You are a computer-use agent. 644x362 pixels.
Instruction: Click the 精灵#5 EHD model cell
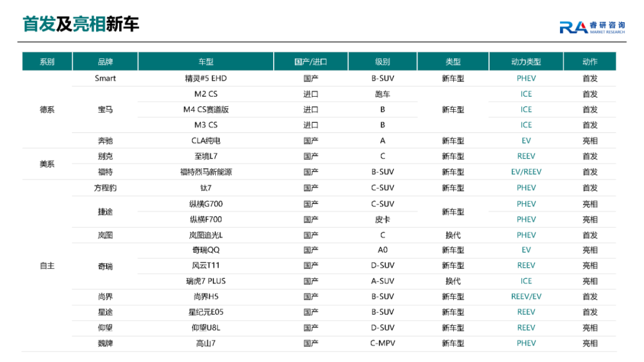pyautogui.click(x=206, y=78)
